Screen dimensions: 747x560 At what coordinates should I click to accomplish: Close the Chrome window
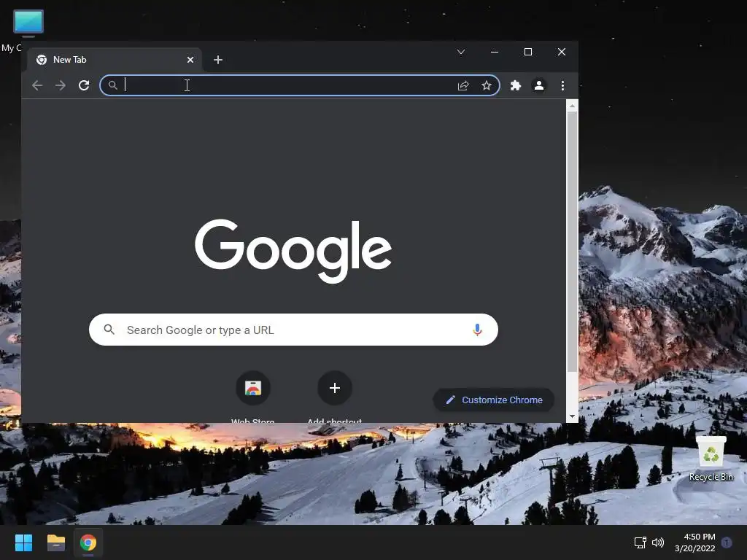click(562, 52)
